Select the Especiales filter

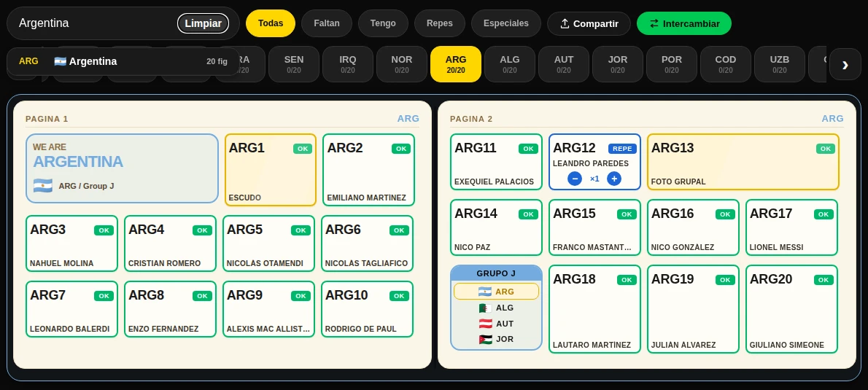point(506,23)
